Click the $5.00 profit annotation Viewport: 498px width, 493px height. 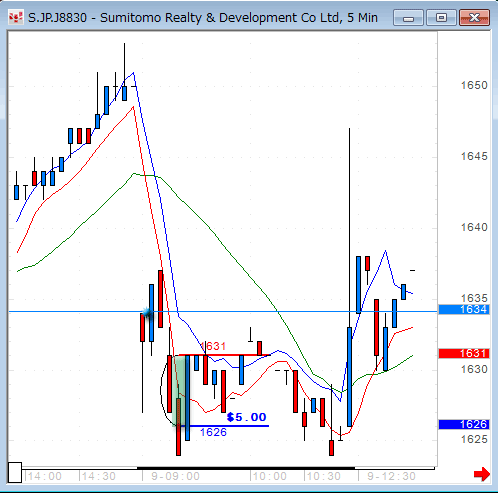tap(246, 417)
